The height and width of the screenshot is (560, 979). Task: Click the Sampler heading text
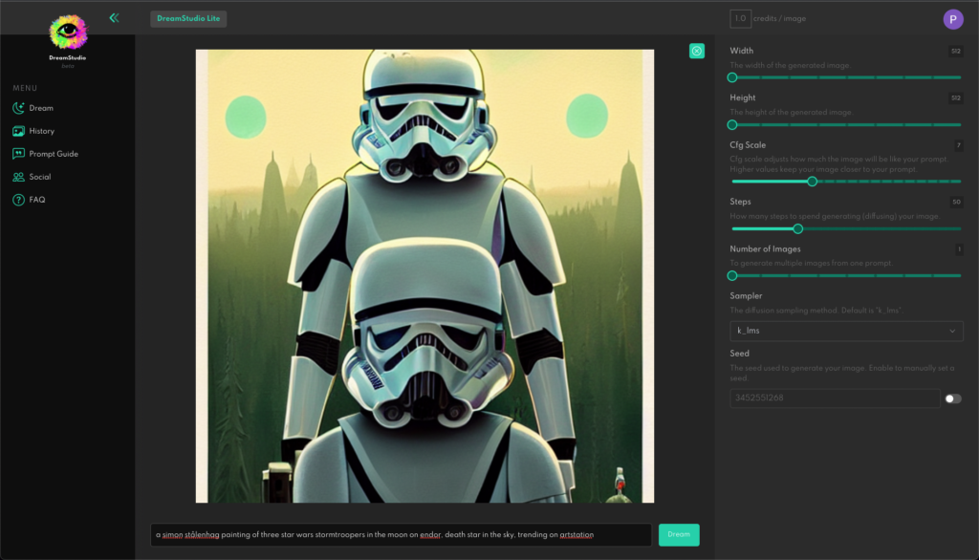tap(746, 296)
